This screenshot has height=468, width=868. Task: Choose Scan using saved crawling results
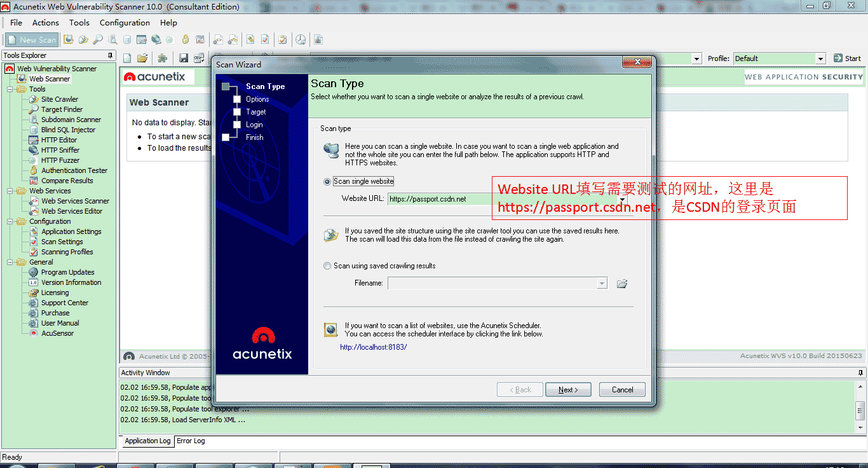coord(327,266)
